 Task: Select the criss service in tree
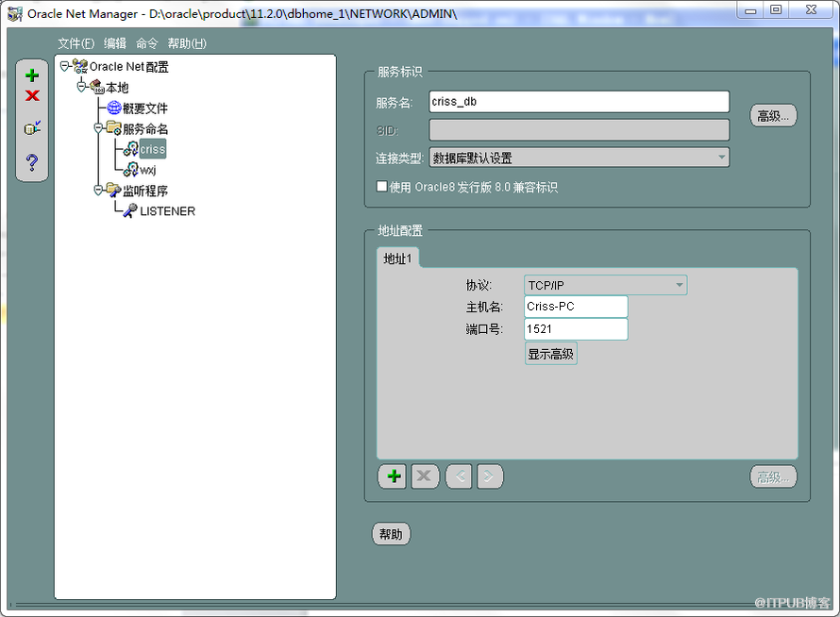pyautogui.click(x=153, y=149)
